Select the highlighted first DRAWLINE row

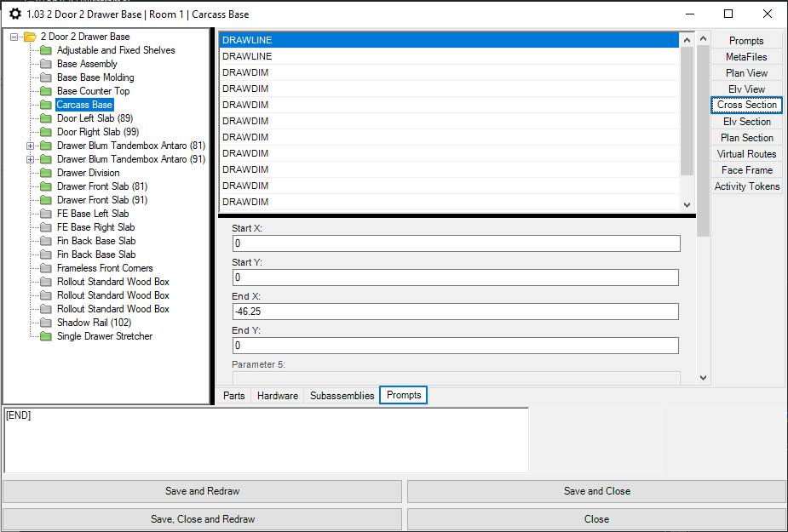point(449,40)
